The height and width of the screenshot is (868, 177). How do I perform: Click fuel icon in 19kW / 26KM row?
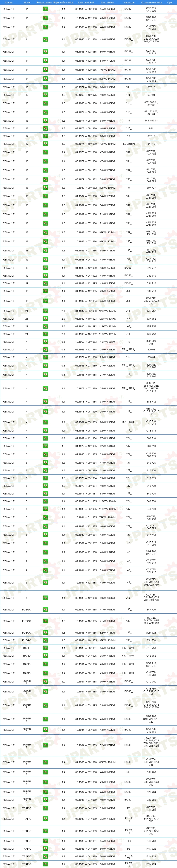coord(45,342)
